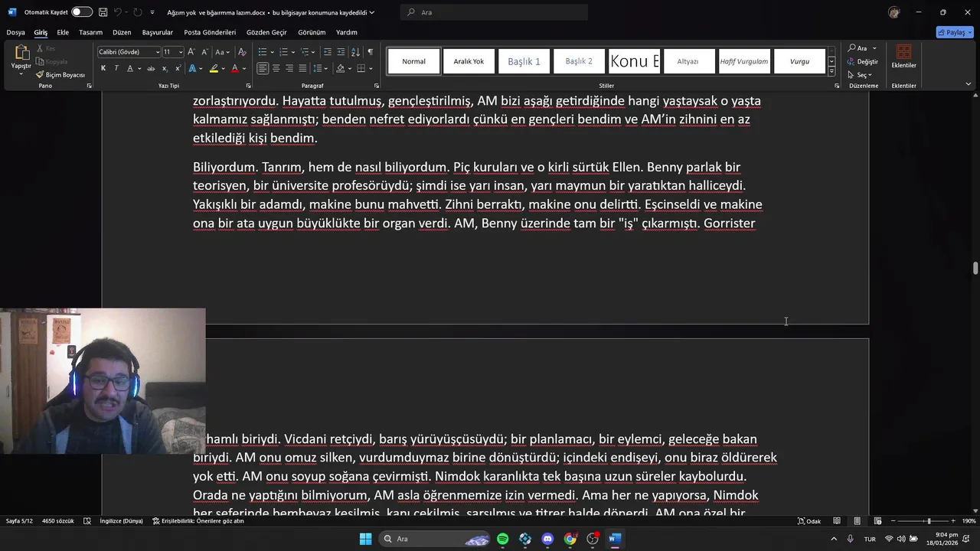Open the font size 11 dropdown

181,52
